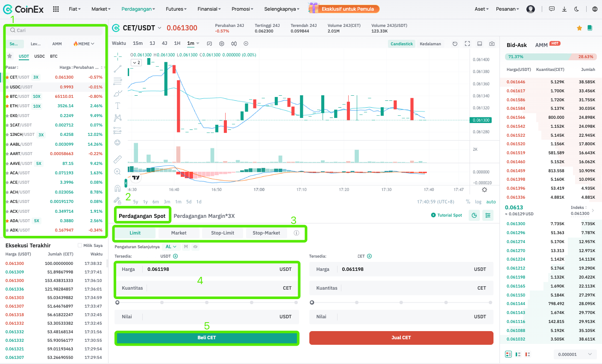Collapse the indicator legend chevron showing 2

click(136, 62)
